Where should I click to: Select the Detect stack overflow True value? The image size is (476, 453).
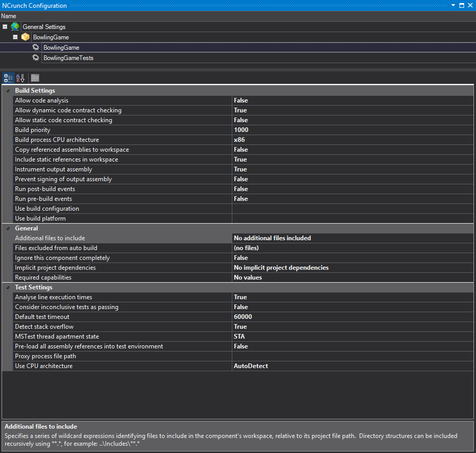[x=240, y=327]
